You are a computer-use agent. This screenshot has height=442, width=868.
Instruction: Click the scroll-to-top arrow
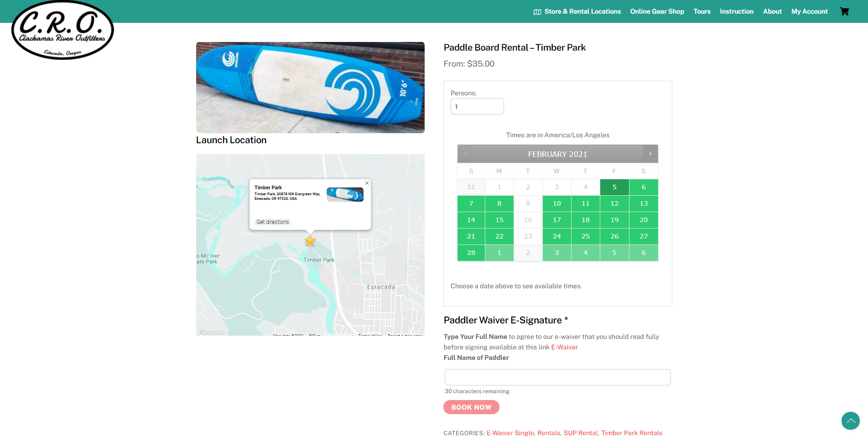850,421
